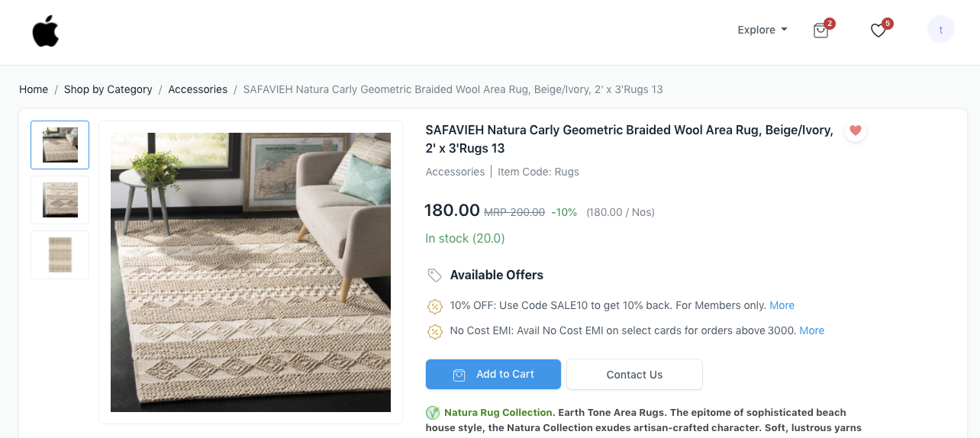The height and width of the screenshot is (438, 980).
Task: Click the Apple logo in header
Action: pos(46,31)
